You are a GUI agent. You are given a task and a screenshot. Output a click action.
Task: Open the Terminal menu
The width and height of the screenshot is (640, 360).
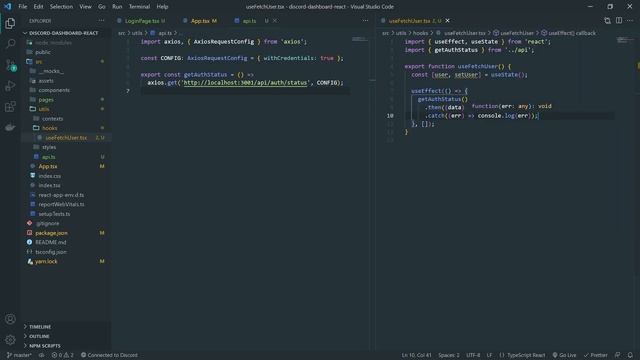coord(139,7)
